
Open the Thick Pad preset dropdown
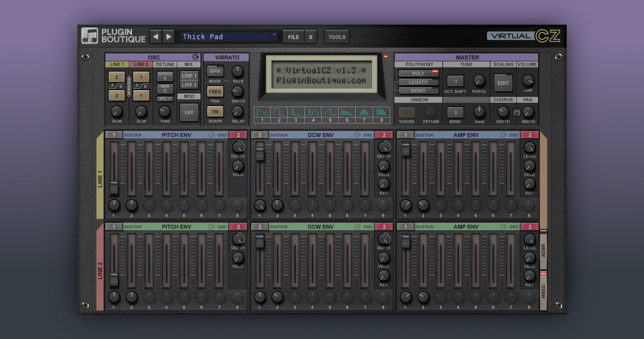coord(229,36)
